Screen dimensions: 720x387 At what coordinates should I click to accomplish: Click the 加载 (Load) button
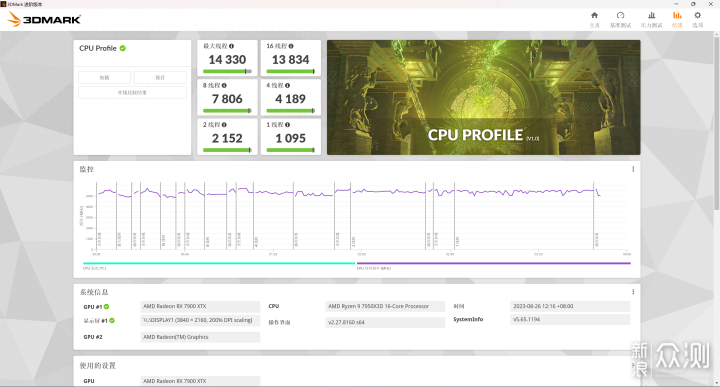point(104,78)
